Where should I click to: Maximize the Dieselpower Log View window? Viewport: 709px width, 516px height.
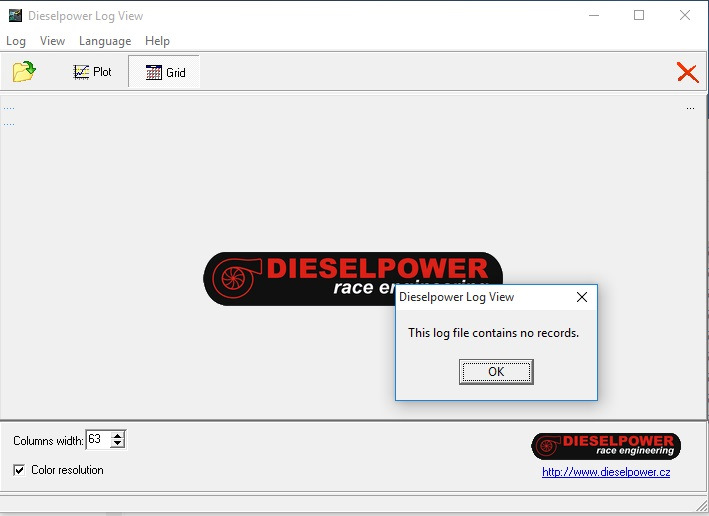pyautogui.click(x=639, y=16)
